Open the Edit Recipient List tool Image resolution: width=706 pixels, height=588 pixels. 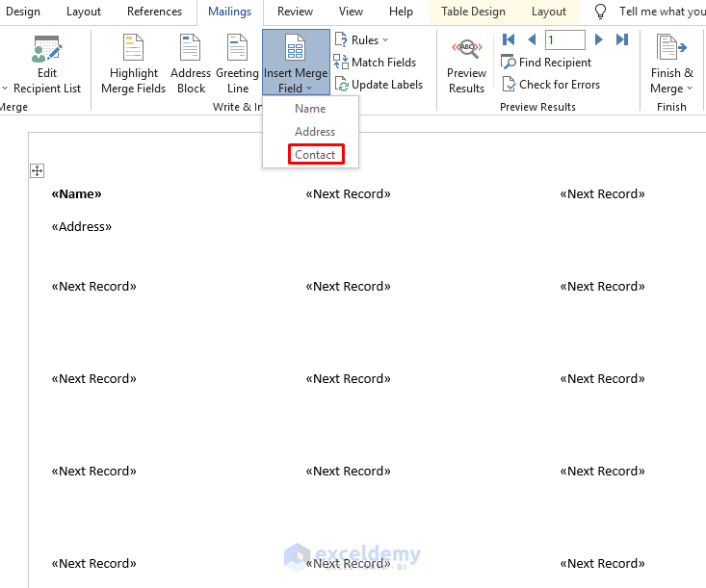(x=47, y=64)
